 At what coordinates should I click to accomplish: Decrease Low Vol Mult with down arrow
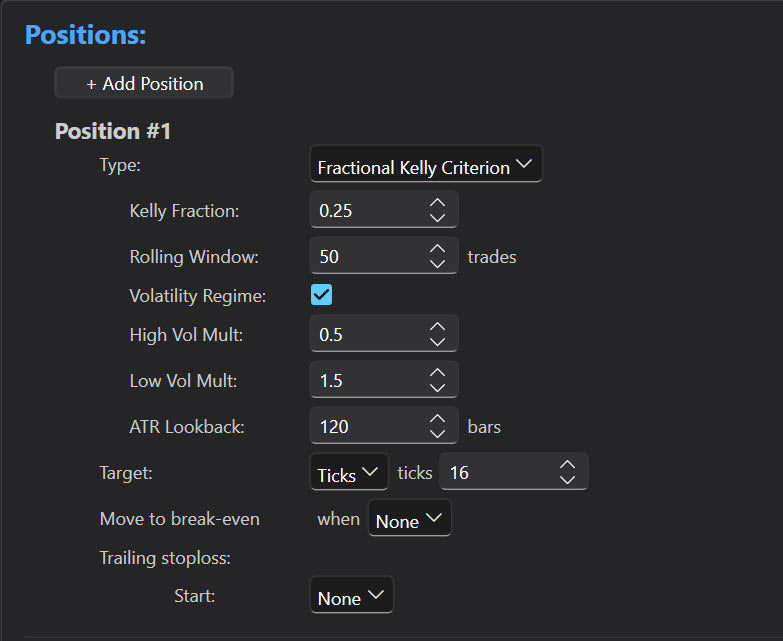pos(437,388)
